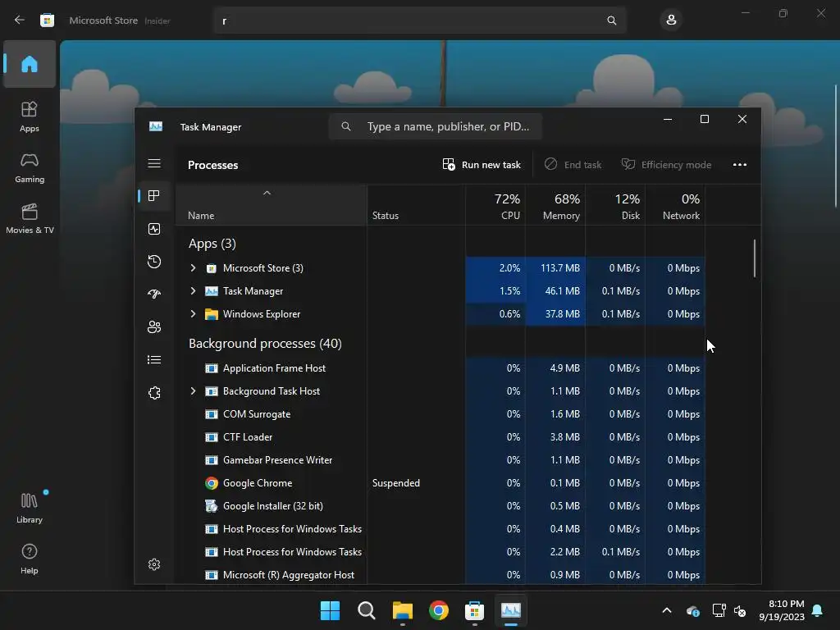
Task: Click the Suspended status of Google Chrome
Action: tap(396, 483)
